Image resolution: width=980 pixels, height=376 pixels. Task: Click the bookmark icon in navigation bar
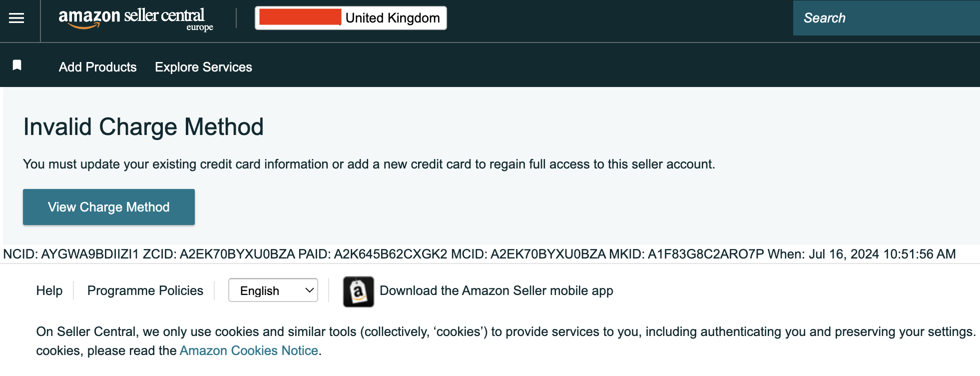[17, 65]
